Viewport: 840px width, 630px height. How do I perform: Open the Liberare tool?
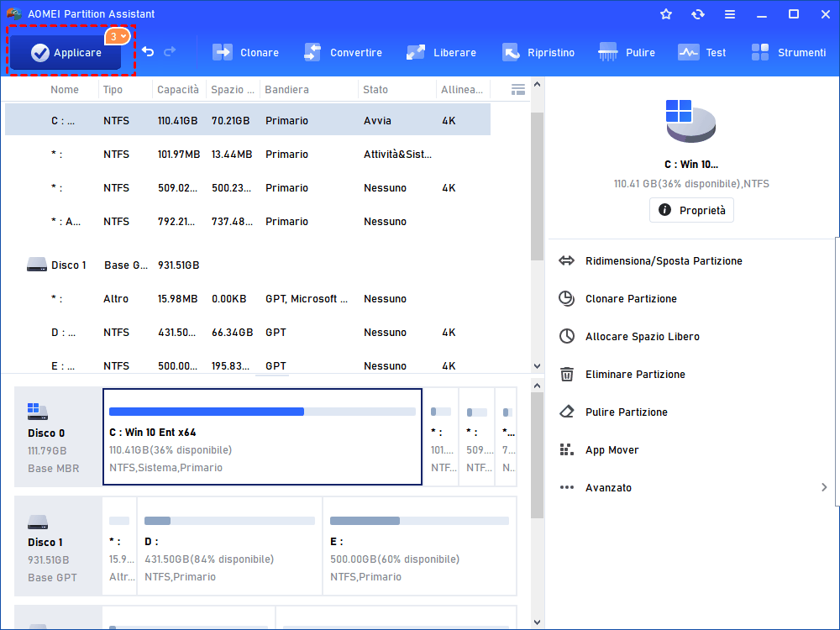(441, 52)
